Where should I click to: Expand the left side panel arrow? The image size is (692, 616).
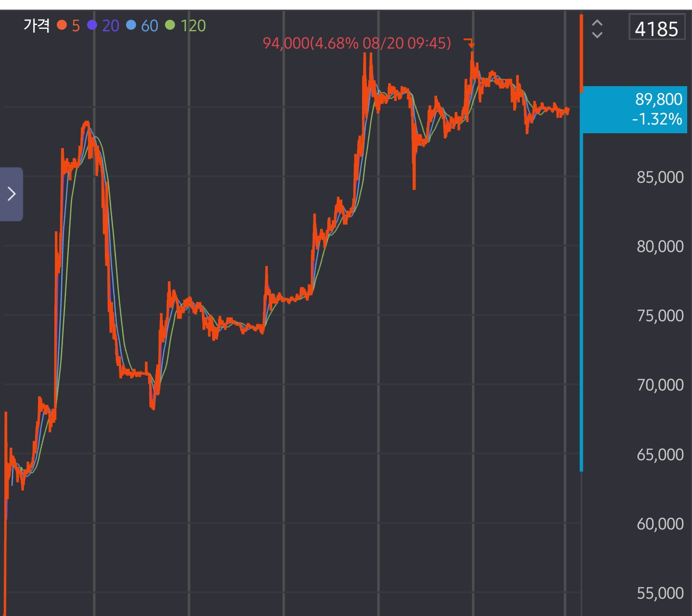click(12, 194)
